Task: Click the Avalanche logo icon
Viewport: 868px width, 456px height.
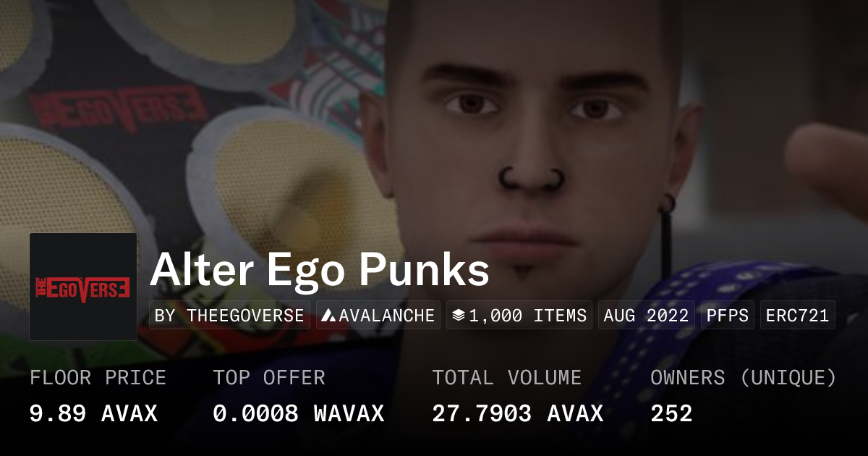Action: pos(329,316)
